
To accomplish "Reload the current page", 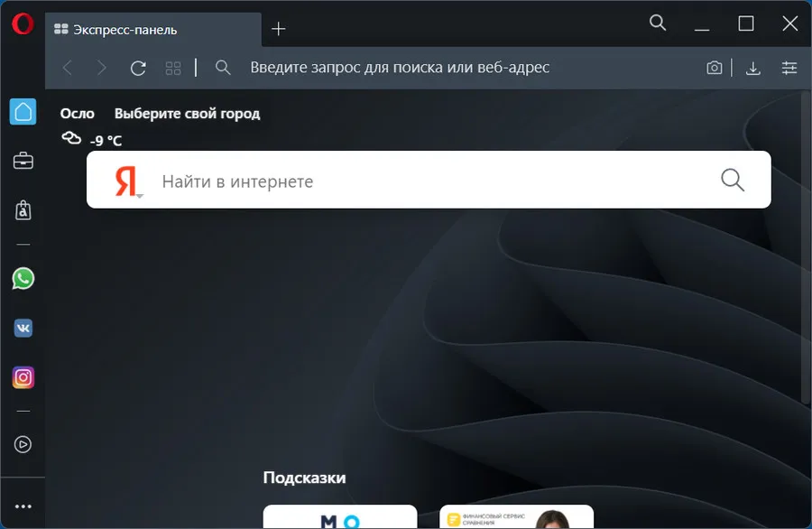I will [138, 68].
